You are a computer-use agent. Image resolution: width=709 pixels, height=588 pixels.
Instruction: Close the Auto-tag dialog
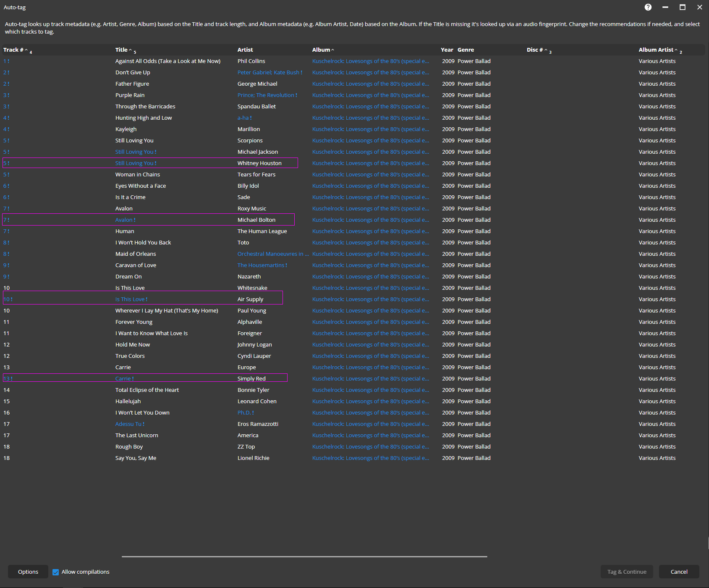pos(700,7)
